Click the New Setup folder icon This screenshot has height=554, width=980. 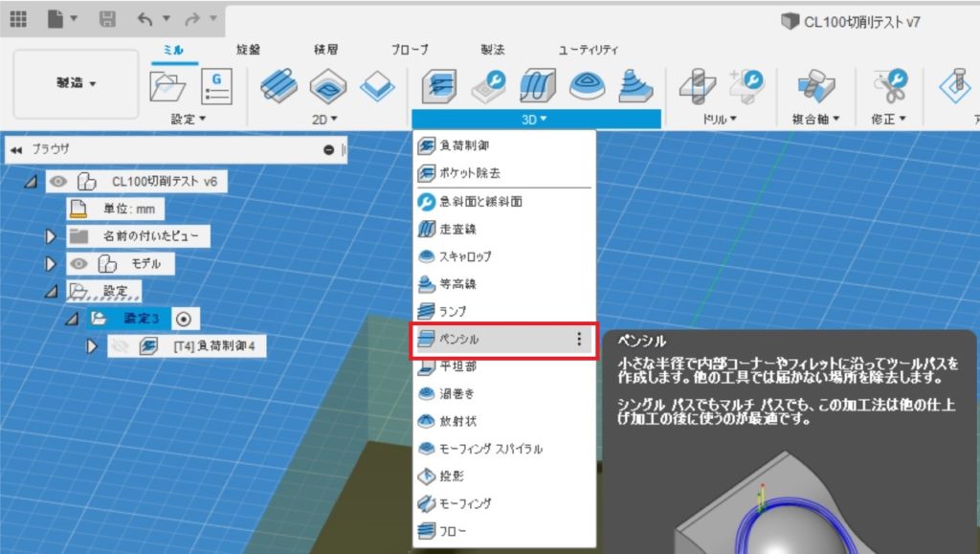pyautogui.click(x=167, y=87)
